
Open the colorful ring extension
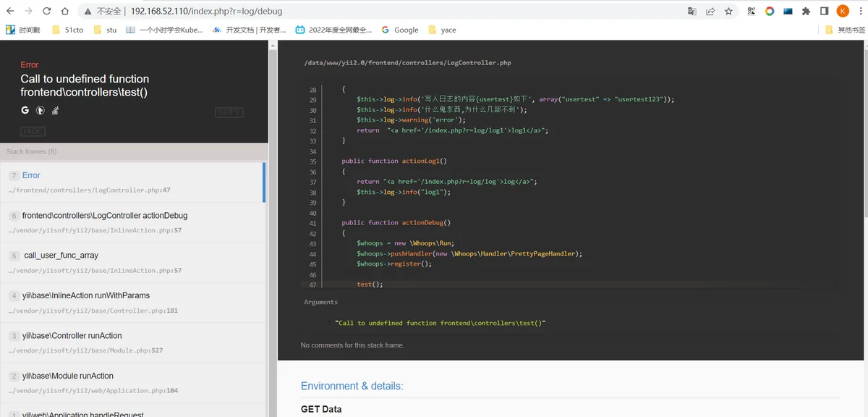click(x=770, y=11)
